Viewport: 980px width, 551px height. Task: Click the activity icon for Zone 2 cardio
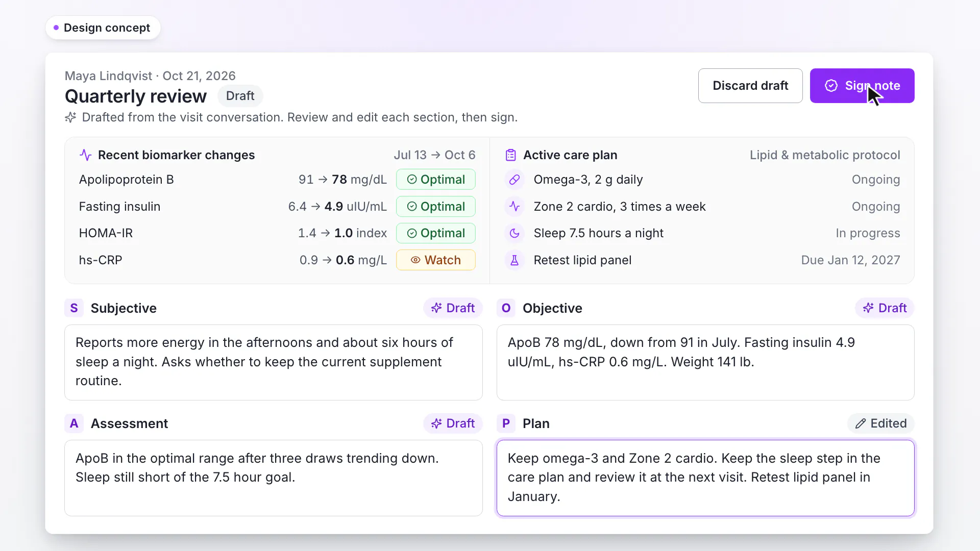coord(514,207)
